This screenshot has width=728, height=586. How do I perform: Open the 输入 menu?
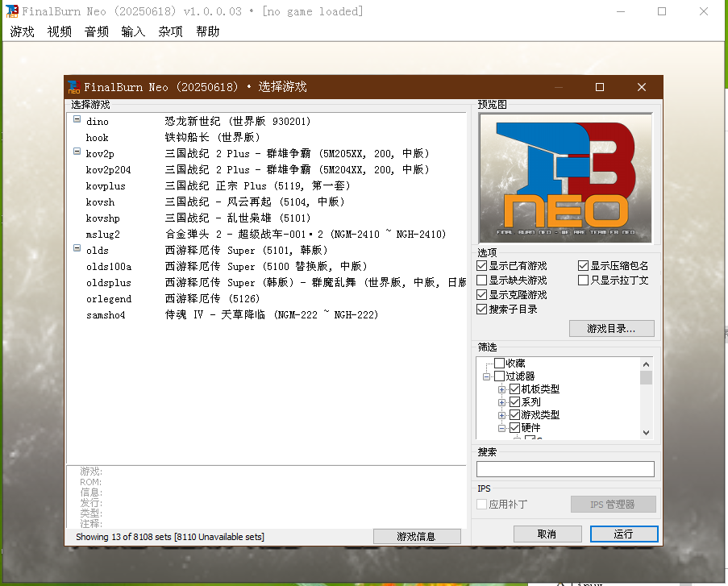[x=133, y=31]
